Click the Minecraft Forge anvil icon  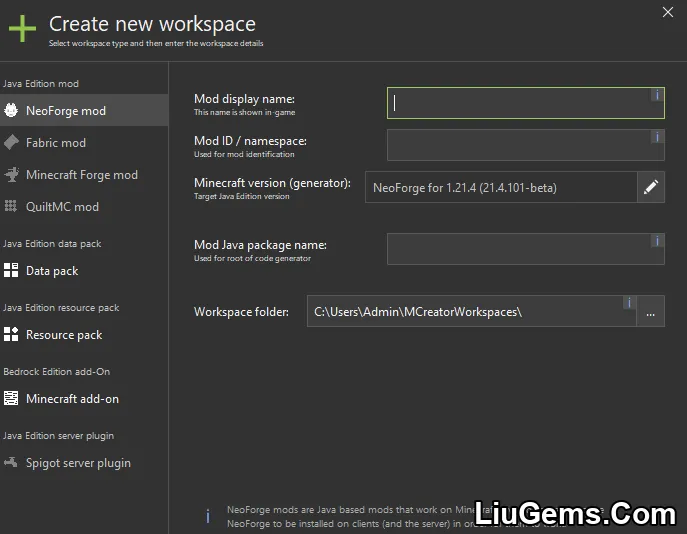[x=11, y=174]
